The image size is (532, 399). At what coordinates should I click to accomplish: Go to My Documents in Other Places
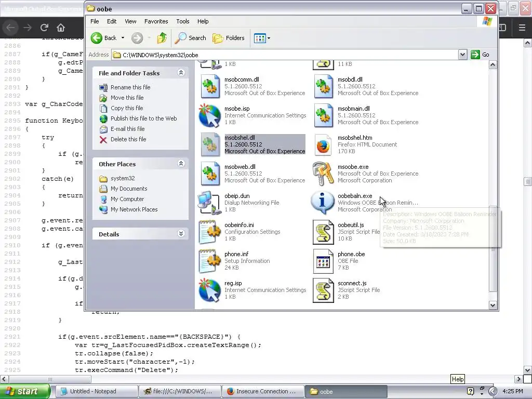[x=129, y=189]
